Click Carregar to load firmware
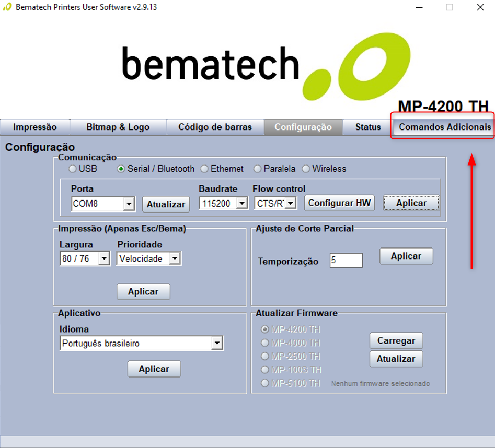 396,341
